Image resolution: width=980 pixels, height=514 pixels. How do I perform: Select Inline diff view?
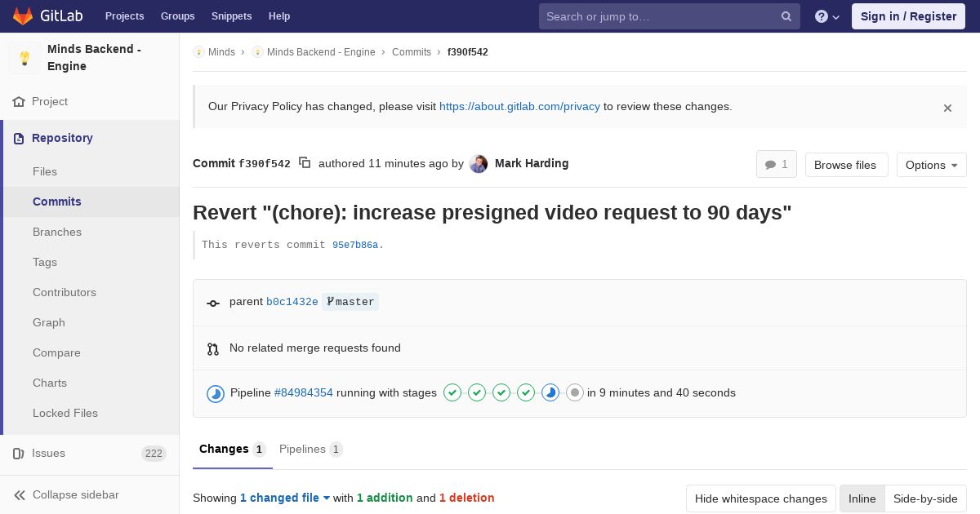[x=862, y=498]
